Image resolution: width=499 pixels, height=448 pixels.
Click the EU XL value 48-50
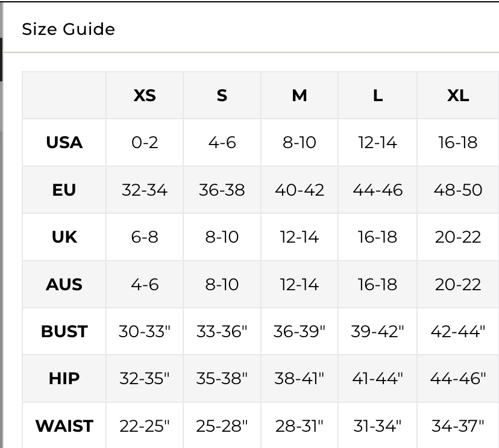coord(458,190)
